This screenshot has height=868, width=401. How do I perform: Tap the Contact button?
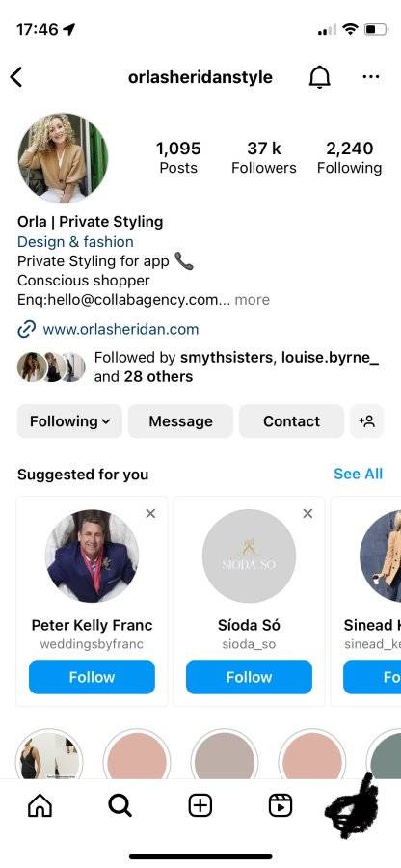(x=291, y=421)
